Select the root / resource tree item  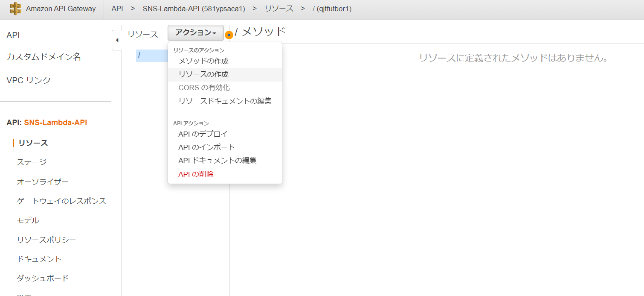(152, 56)
